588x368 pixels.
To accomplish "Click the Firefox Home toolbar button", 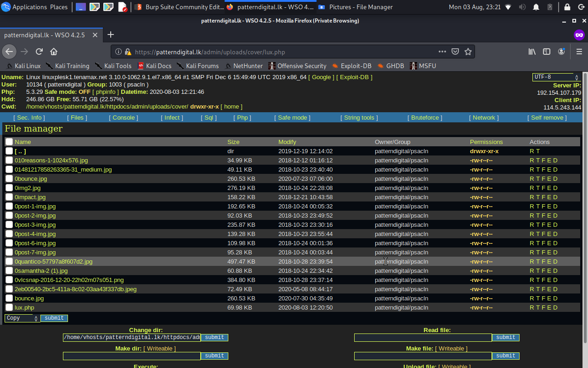I will point(54,52).
